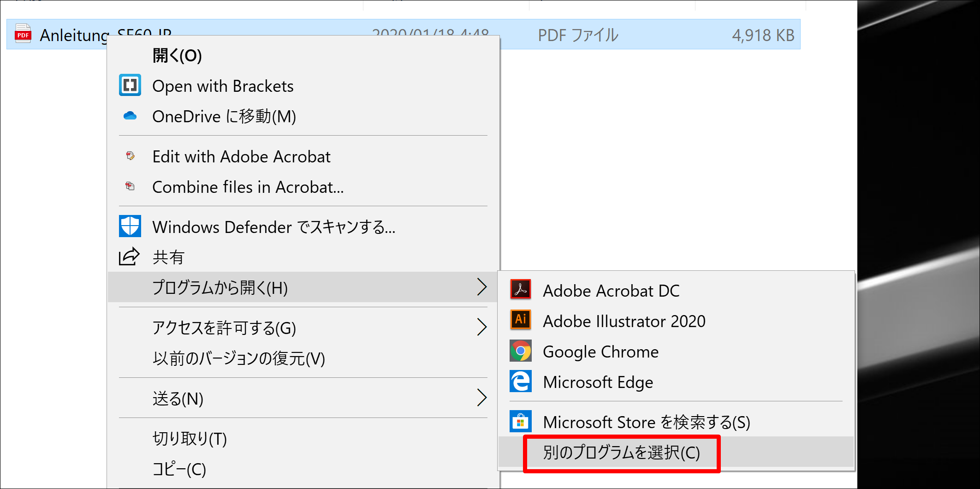Open with Google Chrome
The height and width of the screenshot is (489, 980).
(676, 351)
